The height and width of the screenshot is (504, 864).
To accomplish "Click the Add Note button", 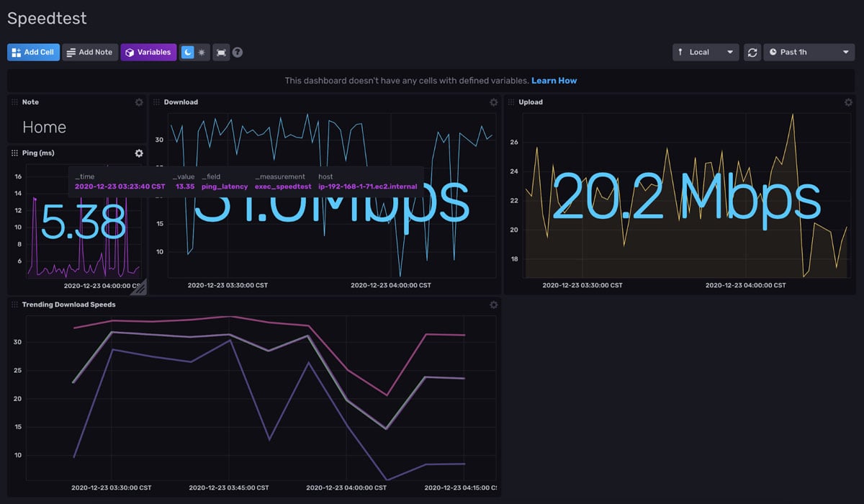I will click(x=89, y=52).
